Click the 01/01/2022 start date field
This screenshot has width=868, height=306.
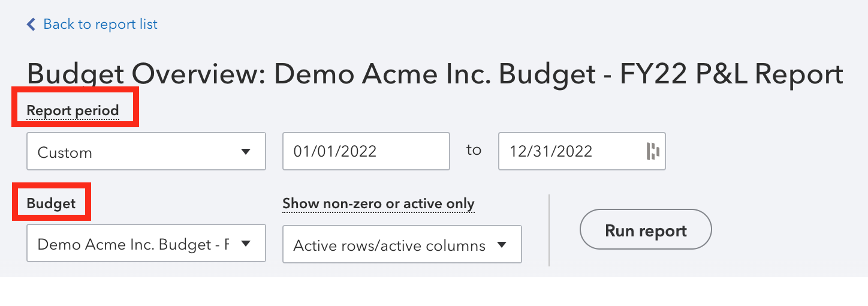(x=366, y=151)
